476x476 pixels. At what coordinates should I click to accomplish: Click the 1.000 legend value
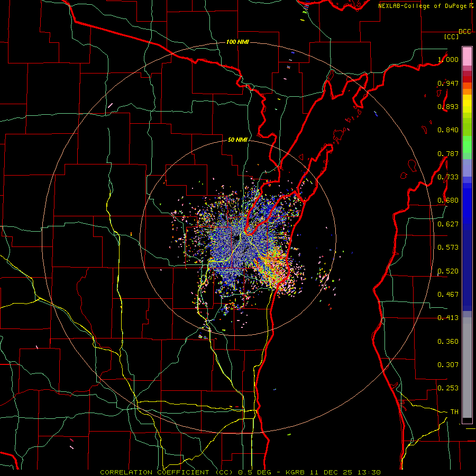coord(448,59)
